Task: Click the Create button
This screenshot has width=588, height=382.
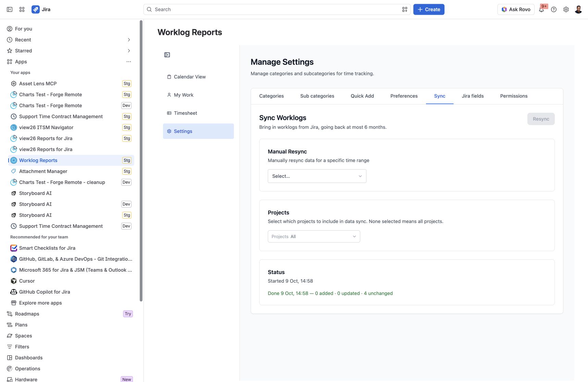Action: [x=429, y=10]
